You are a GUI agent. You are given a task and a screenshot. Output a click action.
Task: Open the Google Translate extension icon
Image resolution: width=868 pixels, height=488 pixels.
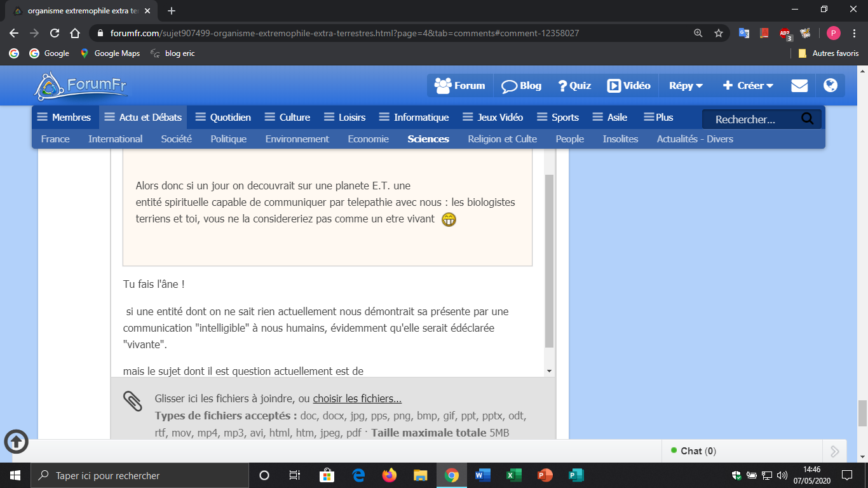pos(743,33)
